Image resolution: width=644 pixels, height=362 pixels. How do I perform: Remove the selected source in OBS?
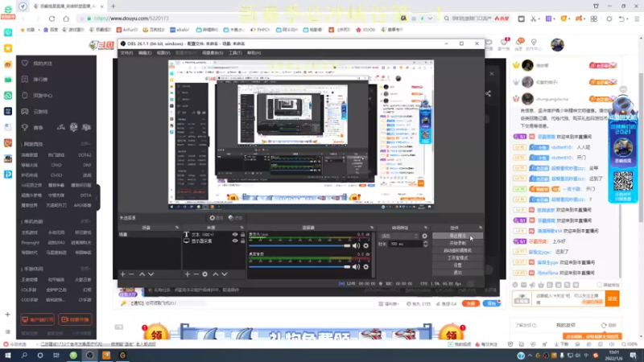(x=196, y=274)
